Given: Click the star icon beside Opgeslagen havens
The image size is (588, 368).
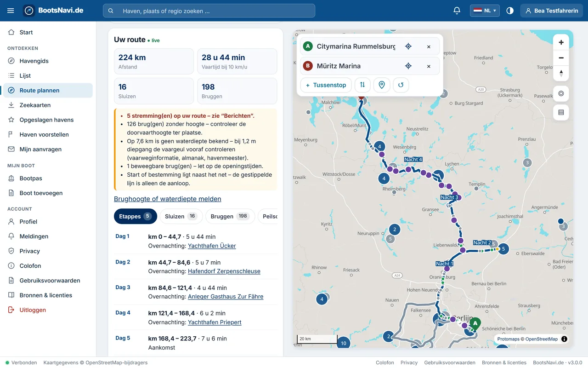Looking at the screenshot, I should coord(11,120).
